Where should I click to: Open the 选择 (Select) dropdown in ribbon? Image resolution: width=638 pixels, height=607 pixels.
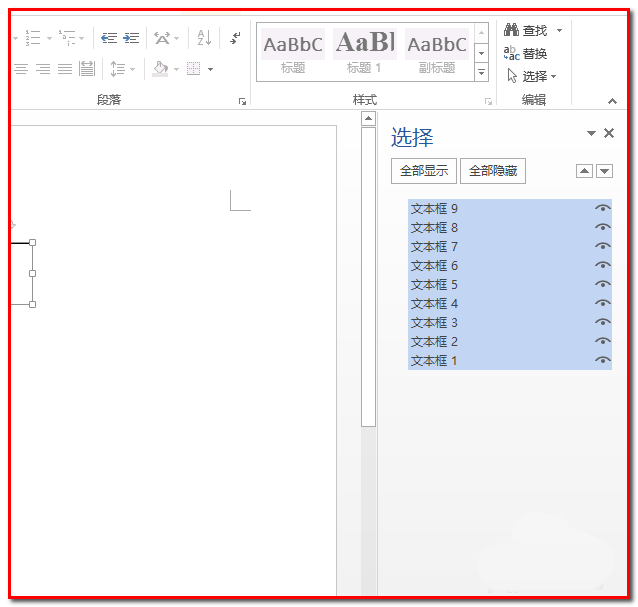[534, 76]
